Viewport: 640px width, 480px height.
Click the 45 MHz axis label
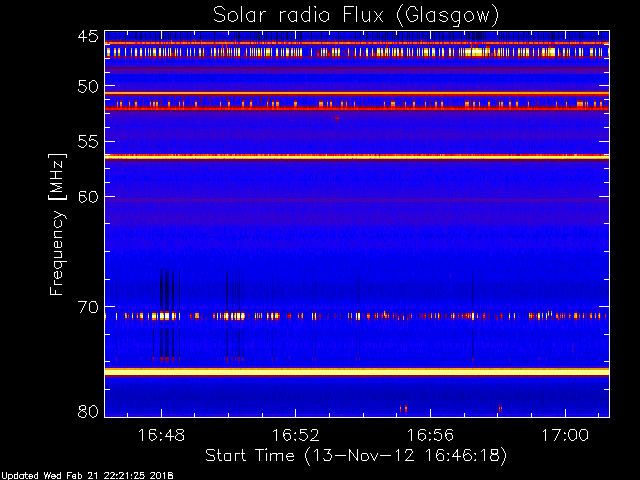point(88,36)
